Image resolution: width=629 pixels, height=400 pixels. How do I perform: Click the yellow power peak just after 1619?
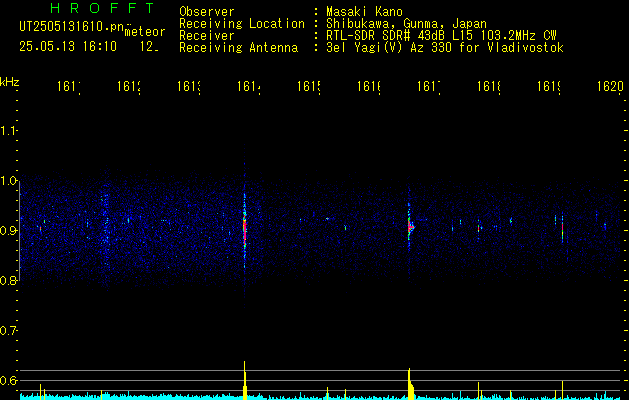click(562, 389)
